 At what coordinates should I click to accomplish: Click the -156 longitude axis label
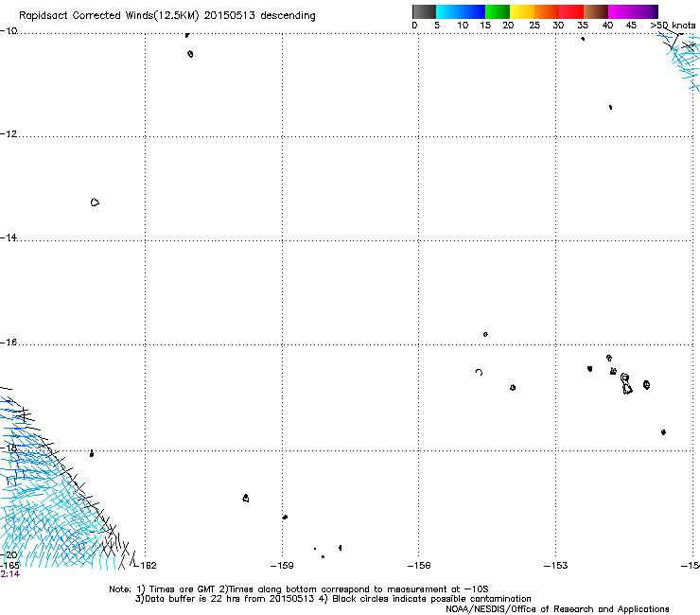point(419,566)
